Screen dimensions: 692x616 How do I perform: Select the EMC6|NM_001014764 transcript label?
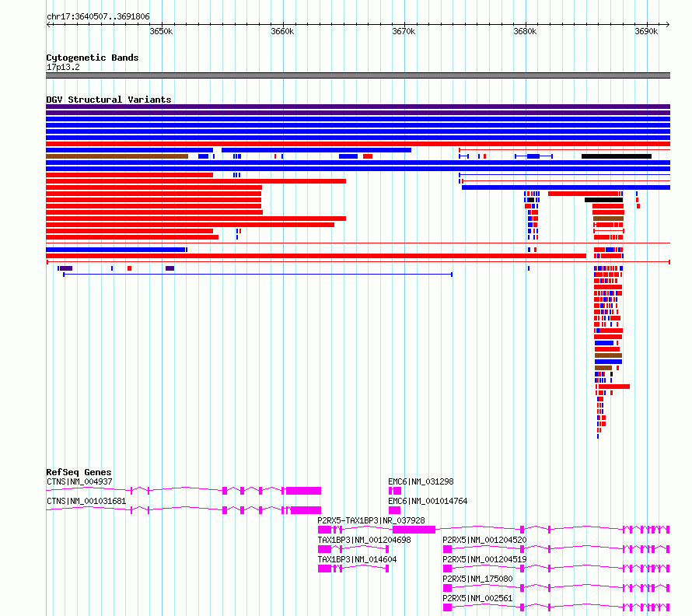pyautogui.click(x=428, y=501)
